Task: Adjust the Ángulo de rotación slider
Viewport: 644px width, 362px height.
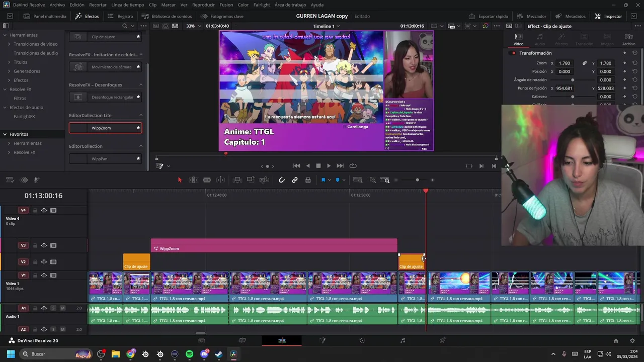Action: (573, 80)
